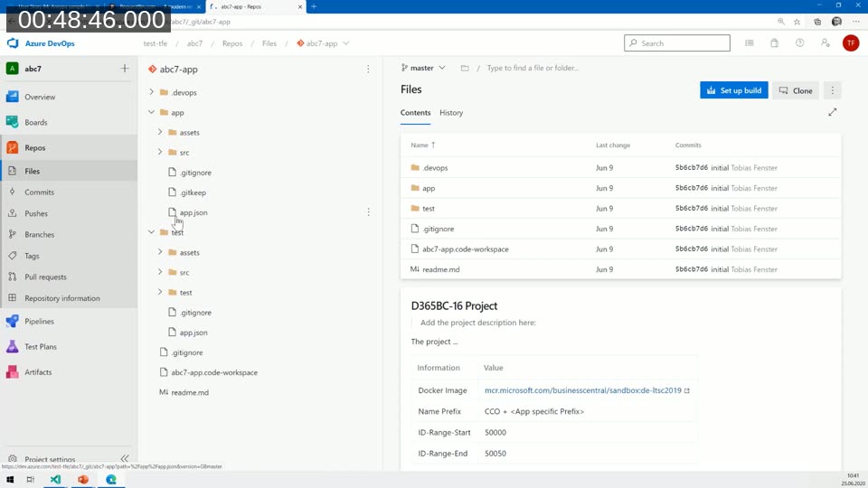868x488 pixels.
Task: Switch to the Contents tab
Action: click(x=415, y=112)
